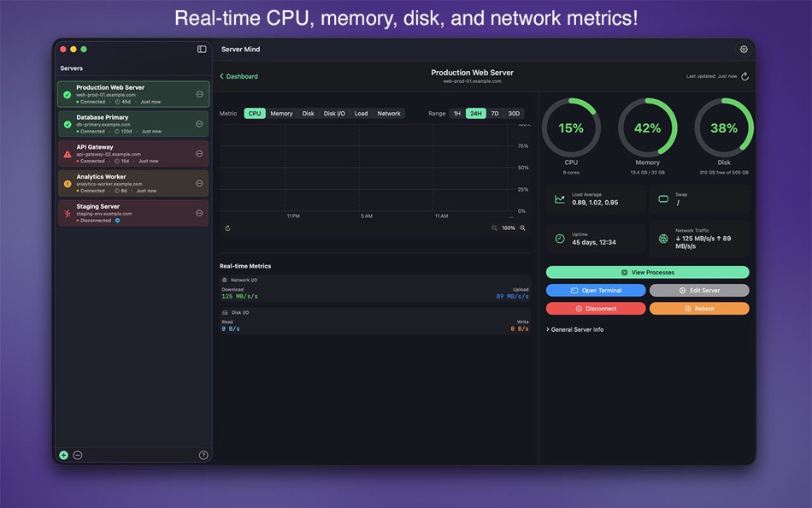Image resolution: width=812 pixels, height=508 pixels.
Task: Toggle the sidebar visibility icon
Action: click(201, 49)
